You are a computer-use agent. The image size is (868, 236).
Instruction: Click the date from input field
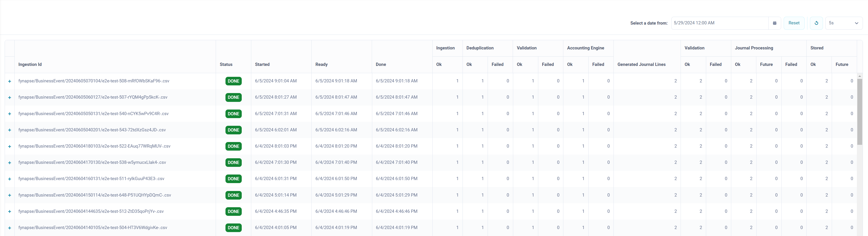click(x=719, y=23)
